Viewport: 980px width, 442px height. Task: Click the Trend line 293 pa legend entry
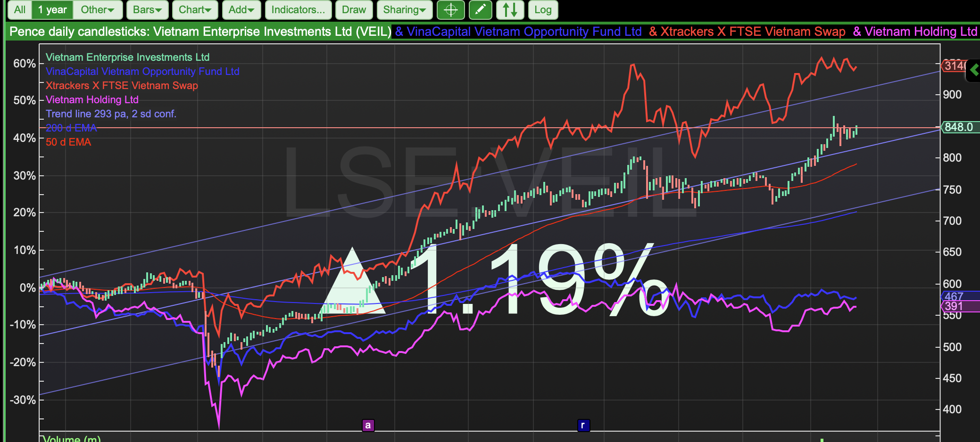click(111, 114)
